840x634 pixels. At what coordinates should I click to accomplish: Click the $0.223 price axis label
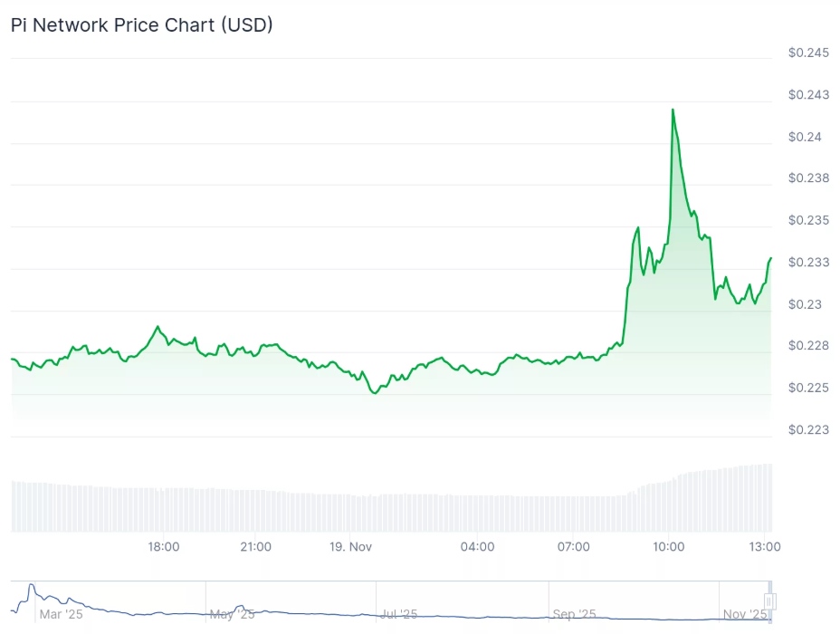[x=808, y=429]
